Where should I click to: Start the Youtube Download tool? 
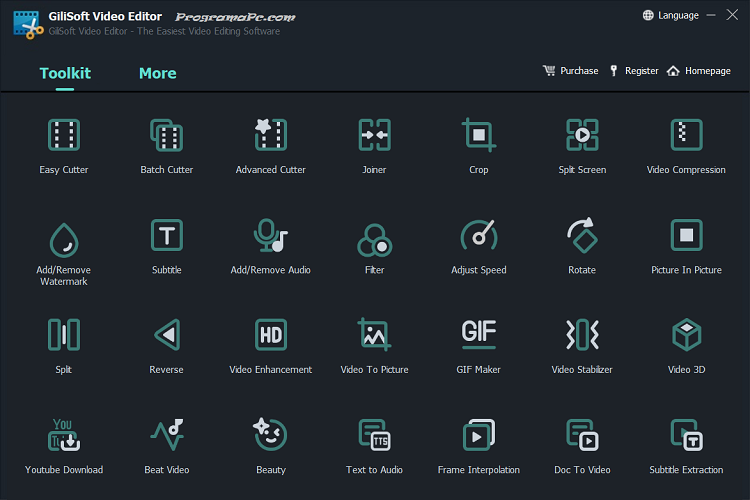coord(64,435)
